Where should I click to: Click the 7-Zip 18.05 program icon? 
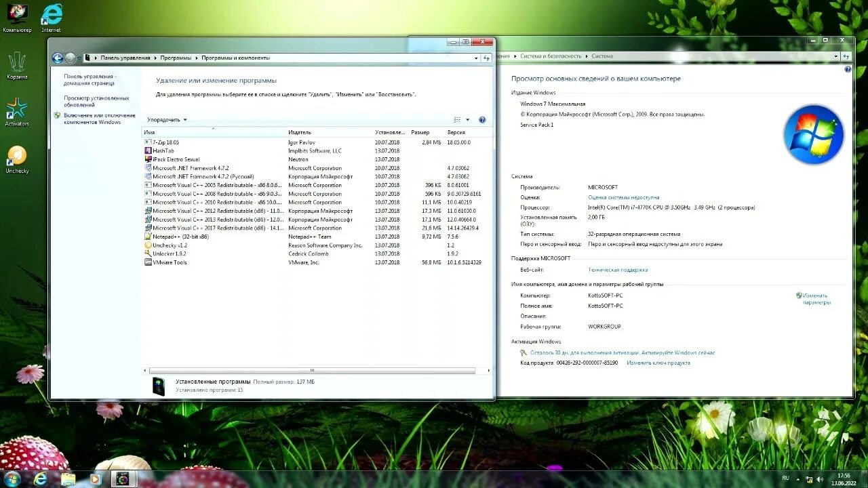click(148, 142)
